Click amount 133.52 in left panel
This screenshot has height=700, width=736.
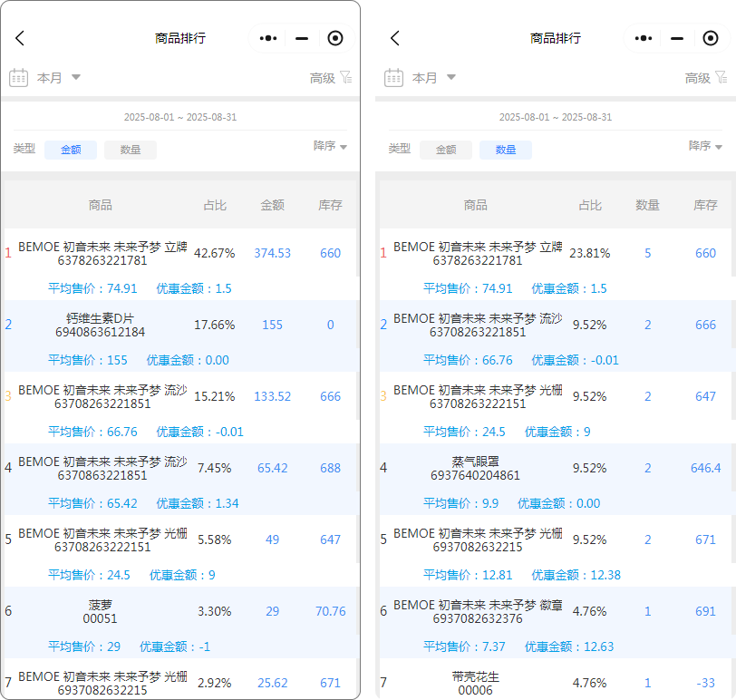[273, 396]
